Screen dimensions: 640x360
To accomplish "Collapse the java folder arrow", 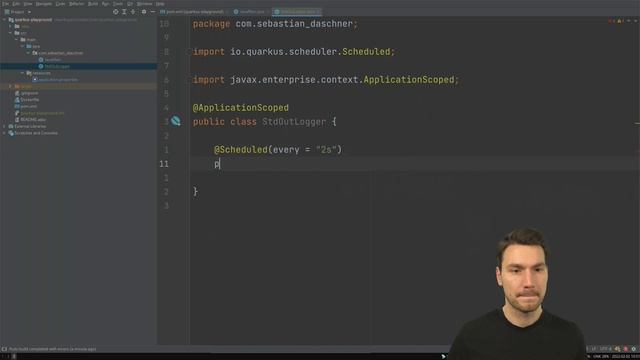I will [x=22, y=46].
